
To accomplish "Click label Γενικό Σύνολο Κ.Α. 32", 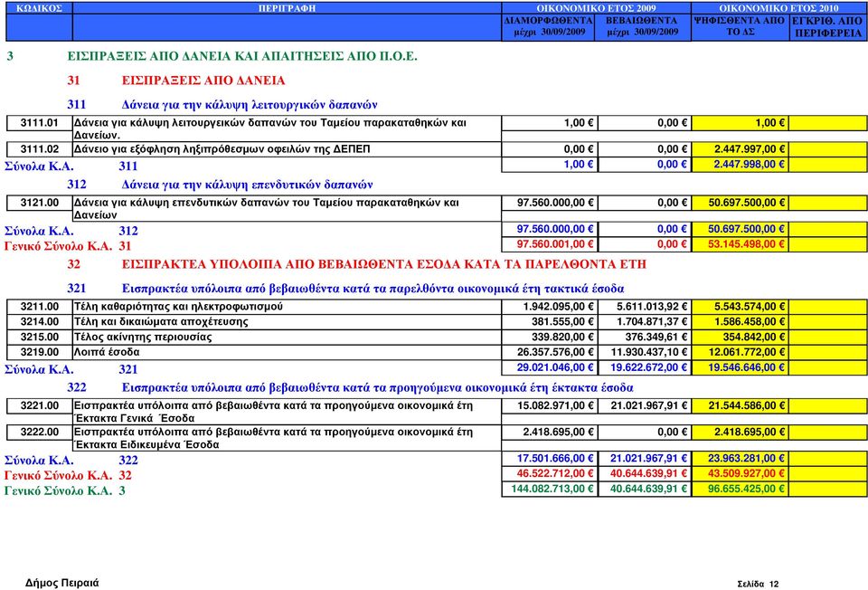I will [x=68, y=475].
